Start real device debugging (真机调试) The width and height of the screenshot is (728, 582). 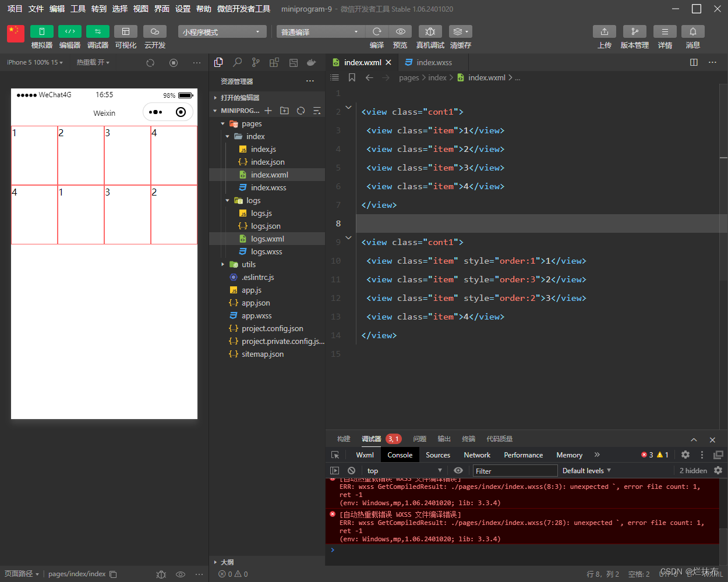point(430,31)
